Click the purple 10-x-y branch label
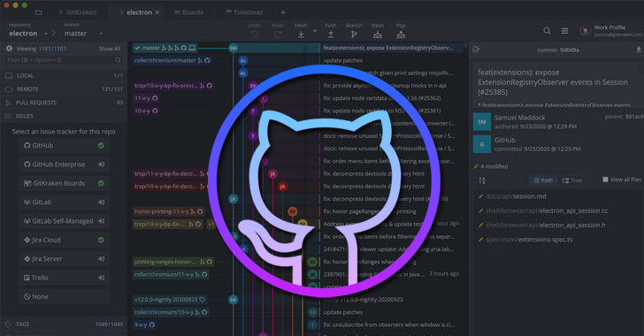 coord(146,111)
